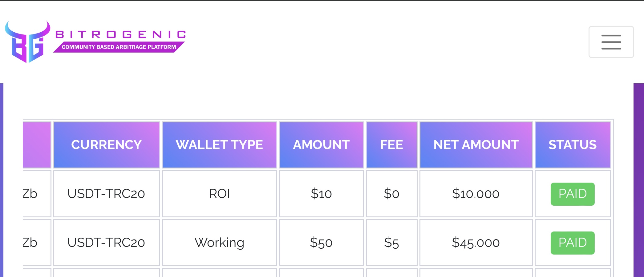Click the $10.000 net amount cell
The width and height of the screenshot is (644, 277).
click(476, 194)
